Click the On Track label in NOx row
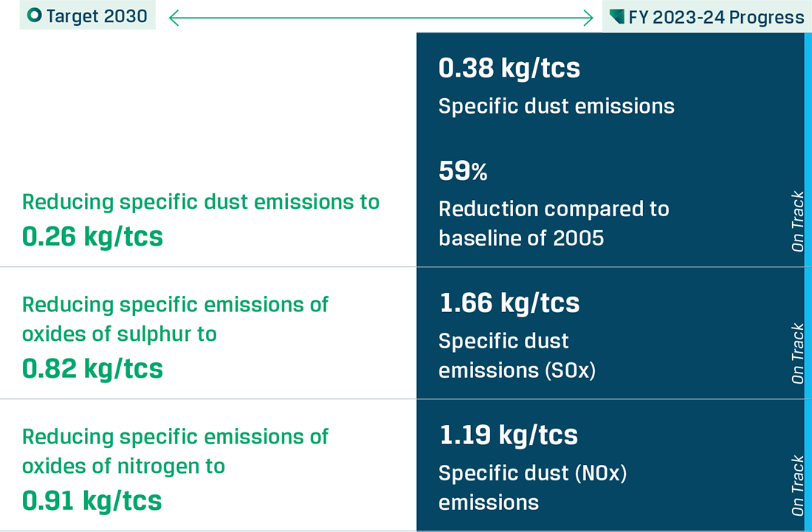 (797, 486)
